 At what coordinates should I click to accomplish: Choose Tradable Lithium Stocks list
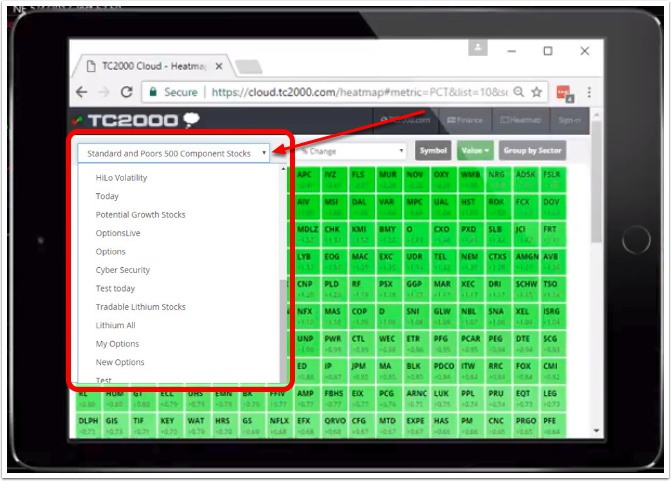[140, 307]
